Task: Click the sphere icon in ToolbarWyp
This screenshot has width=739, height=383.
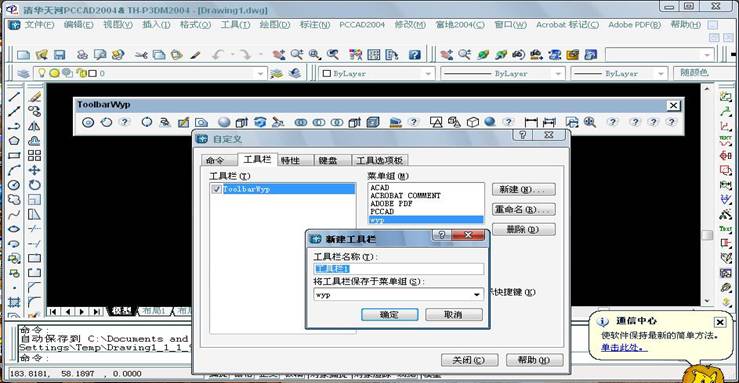Action: click(x=224, y=122)
